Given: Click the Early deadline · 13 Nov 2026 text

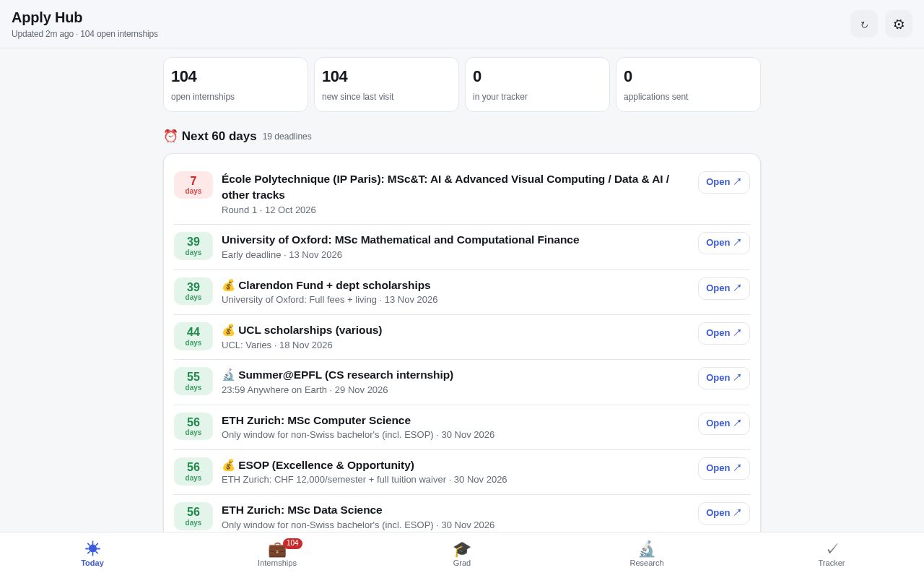Looking at the screenshot, I should click(x=282, y=255).
